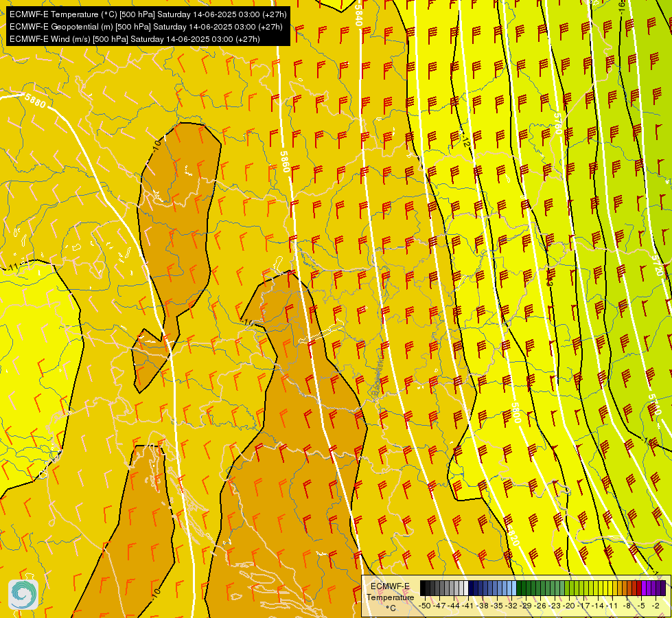Click the colorbar title ECMWF-E Temperature
The width and height of the screenshot is (672, 618).
(391, 592)
